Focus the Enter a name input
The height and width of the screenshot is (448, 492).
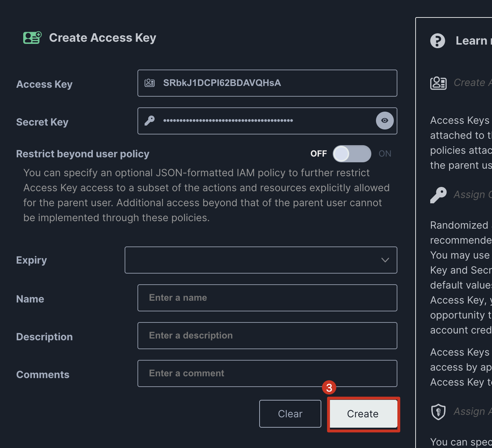click(267, 298)
